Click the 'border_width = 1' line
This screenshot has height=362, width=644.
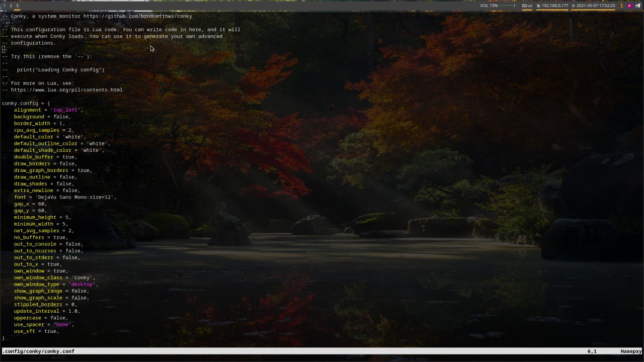[39, 123]
